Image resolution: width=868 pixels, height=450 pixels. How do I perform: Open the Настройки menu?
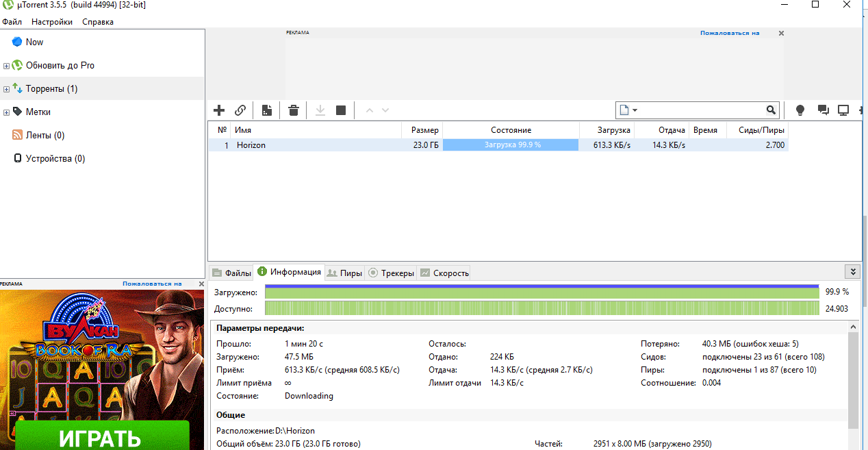pos(52,22)
